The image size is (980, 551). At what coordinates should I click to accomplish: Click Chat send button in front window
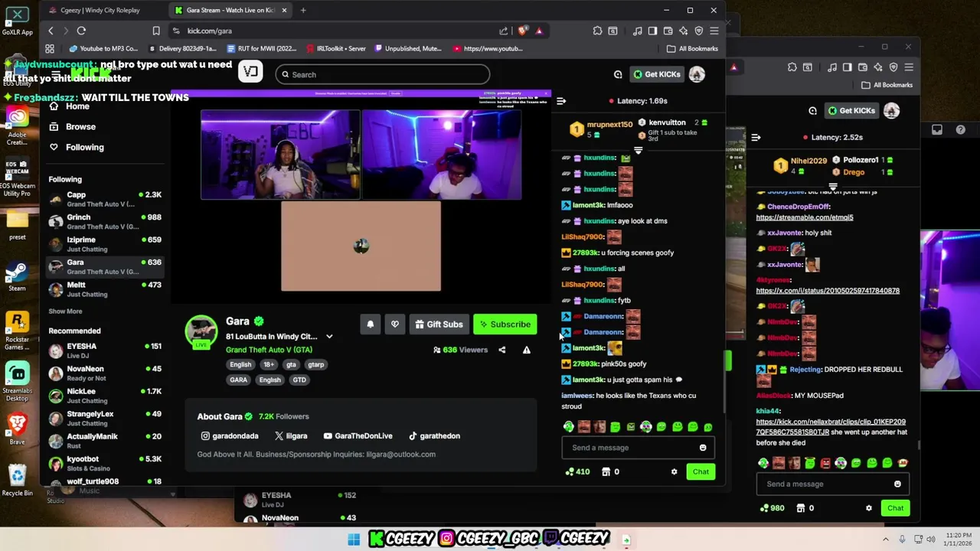(x=701, y=472)
